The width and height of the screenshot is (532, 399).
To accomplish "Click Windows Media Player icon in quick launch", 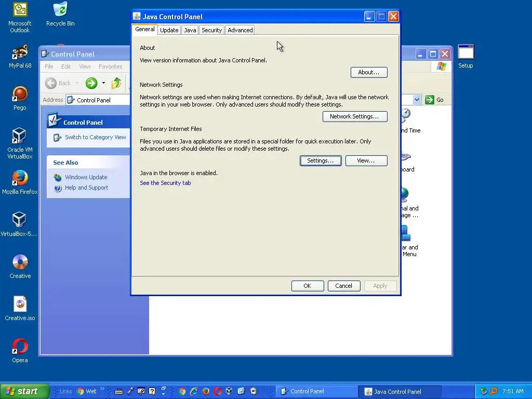I will (254, 391).
